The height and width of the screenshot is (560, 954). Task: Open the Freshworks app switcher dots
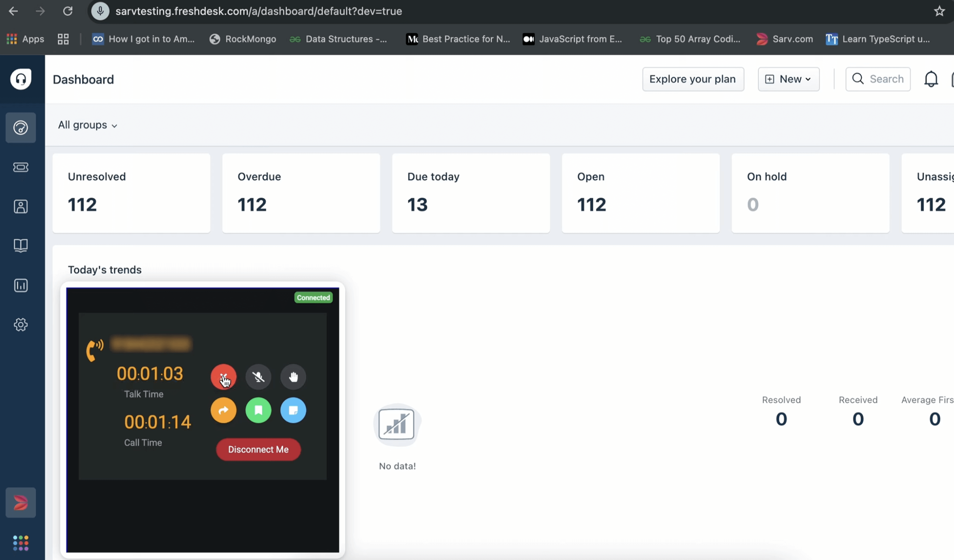(21, 543)
